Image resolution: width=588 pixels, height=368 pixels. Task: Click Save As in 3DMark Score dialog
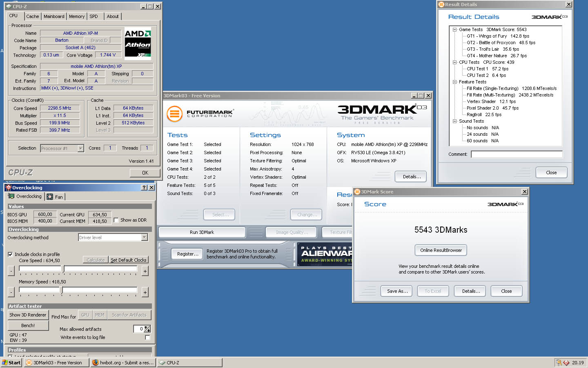tap(397, 291)
